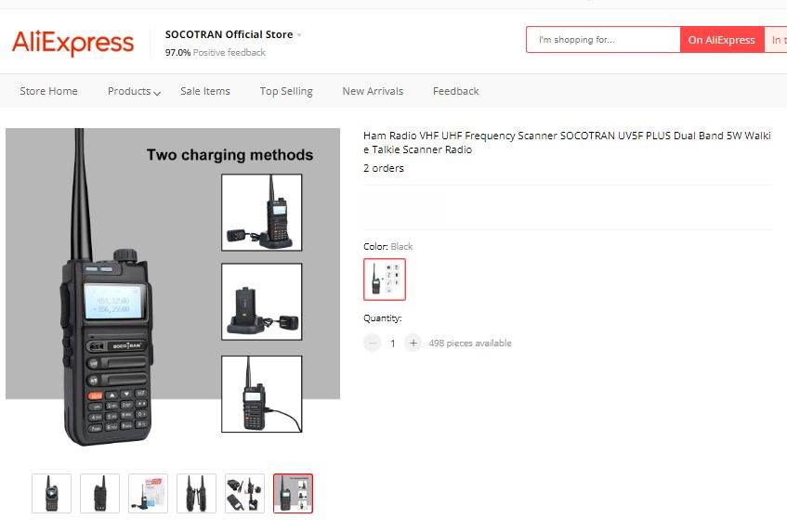Select the Black color option swatch
Viewport: 787px width, 532px height.
click(x=385, y=279)
